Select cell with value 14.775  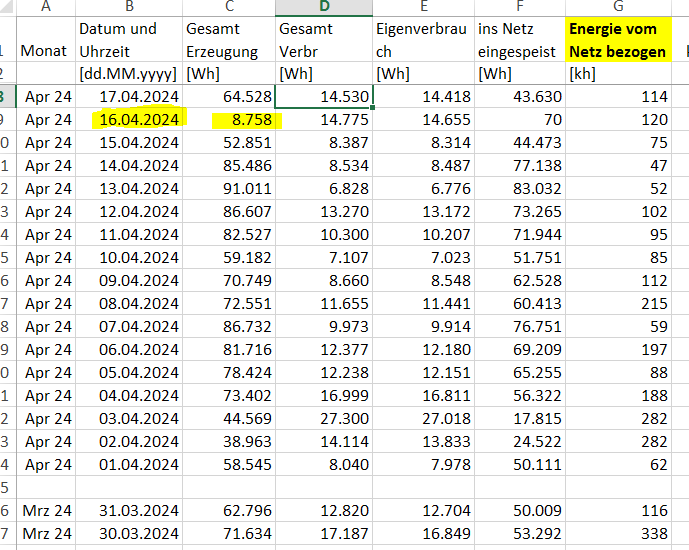(x=324, y=119)
